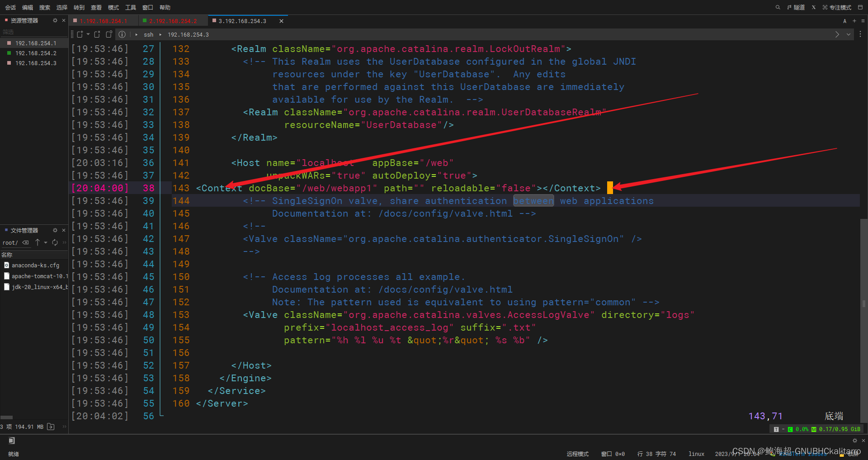Open the 转到 menu
Screen dimensions: 868x460
(x=79, y=8)
